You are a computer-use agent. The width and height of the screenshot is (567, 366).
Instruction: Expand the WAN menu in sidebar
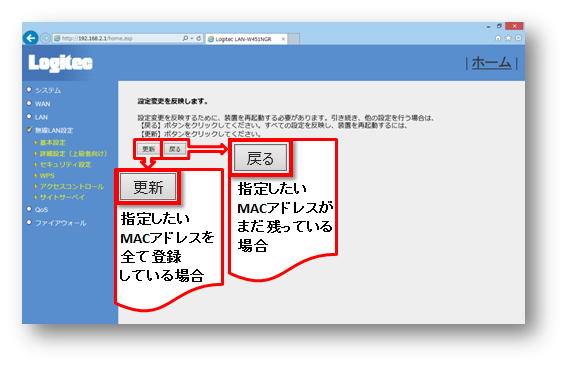click(x=42, y=104)
